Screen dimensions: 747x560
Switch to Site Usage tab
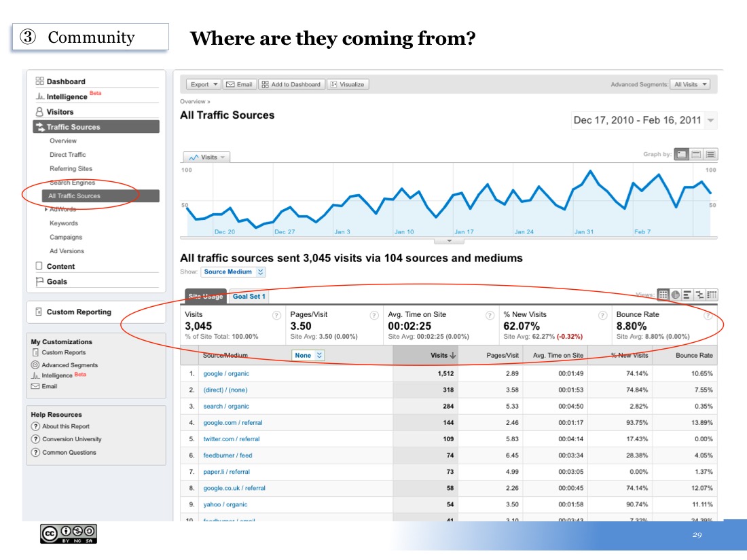click(x=205, y=296)
